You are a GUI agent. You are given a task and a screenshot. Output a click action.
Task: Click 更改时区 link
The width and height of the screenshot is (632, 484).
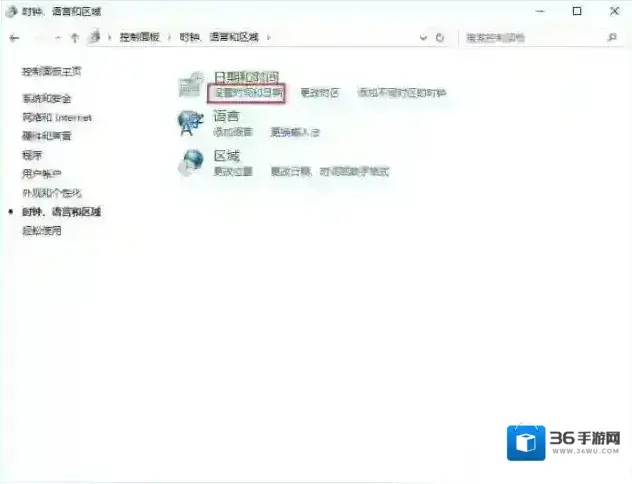[320, 93]
